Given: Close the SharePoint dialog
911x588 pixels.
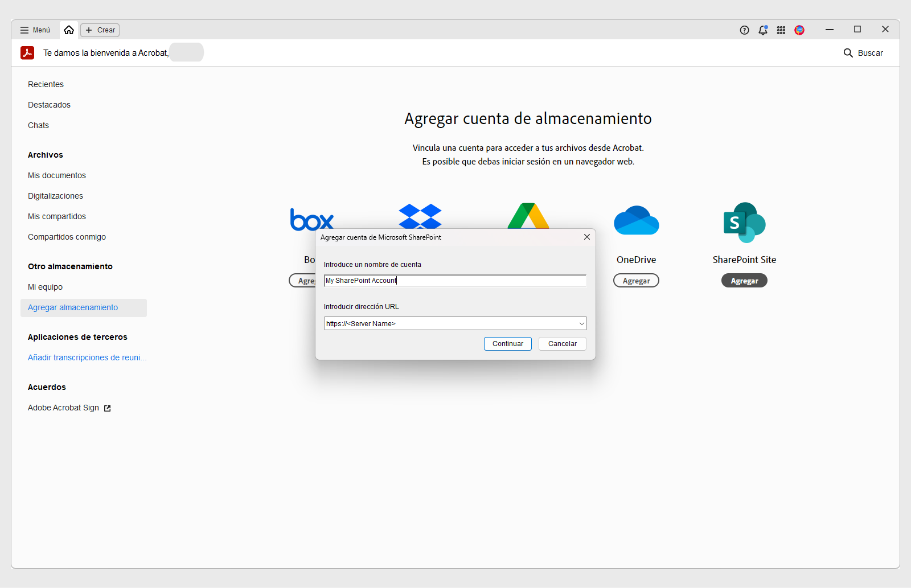Looking at the screenshot, I should coord(586,237).
